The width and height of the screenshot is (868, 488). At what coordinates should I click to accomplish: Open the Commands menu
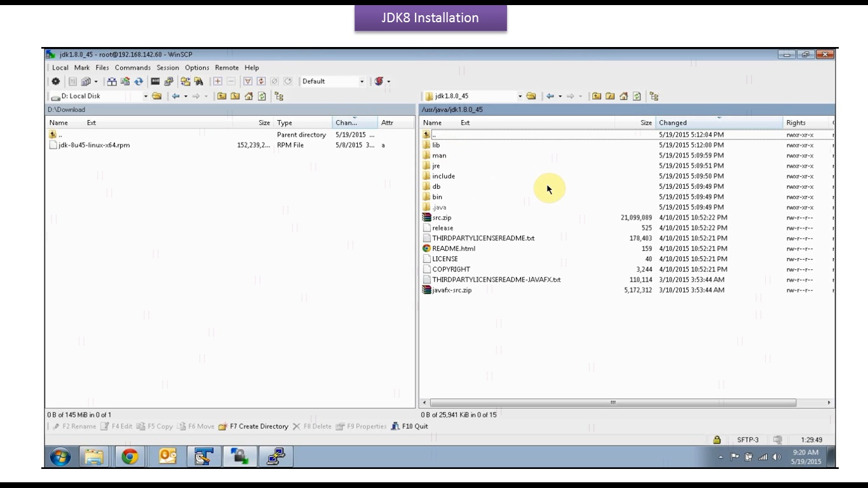133,67
